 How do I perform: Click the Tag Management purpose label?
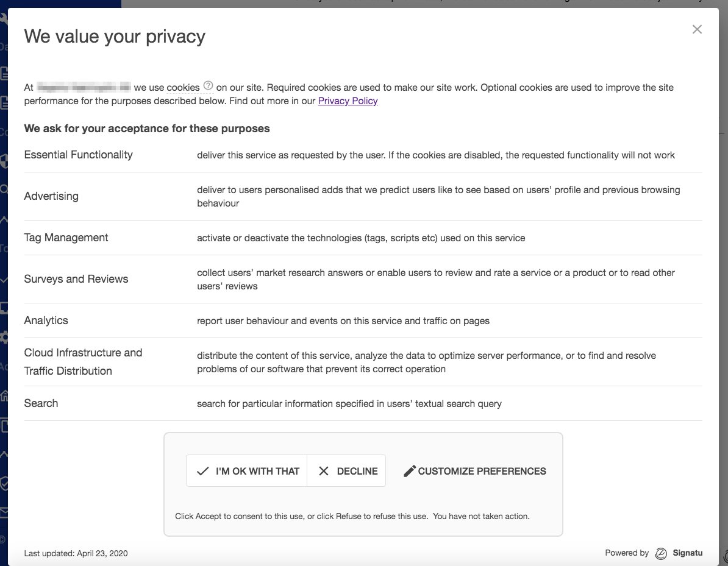(x=66, y=238)
